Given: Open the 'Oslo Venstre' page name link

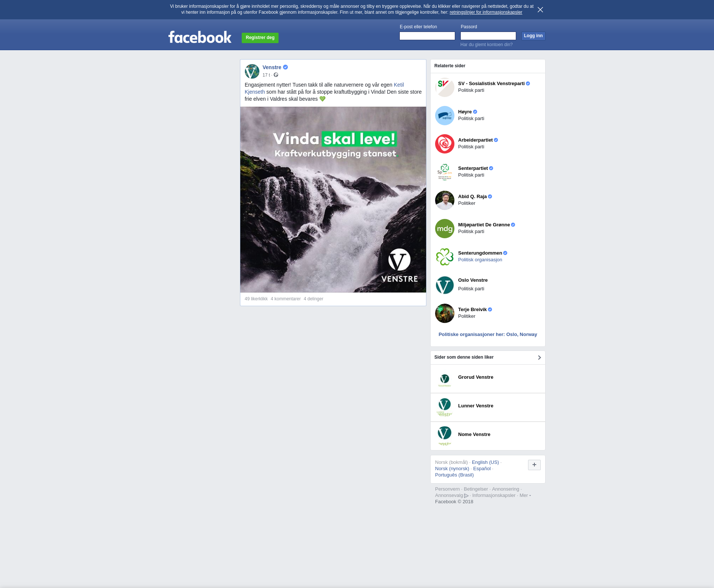Looking at the screenshot, I should [x=473, y=280].
